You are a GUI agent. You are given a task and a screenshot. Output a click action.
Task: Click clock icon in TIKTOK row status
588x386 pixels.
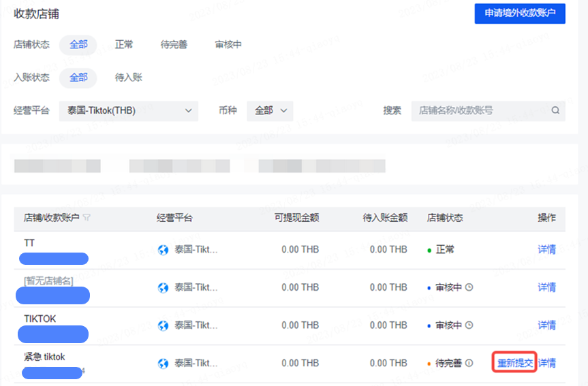click(x=469, y=325)
